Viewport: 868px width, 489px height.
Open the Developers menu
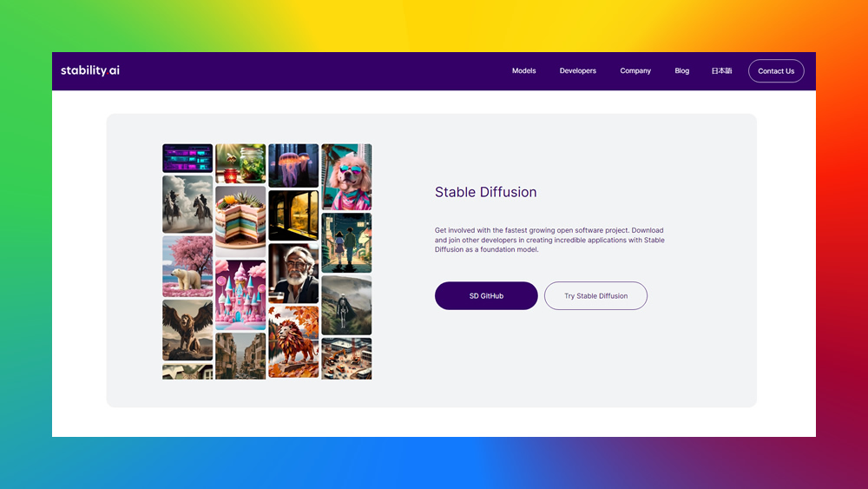(x=577, y=71)
